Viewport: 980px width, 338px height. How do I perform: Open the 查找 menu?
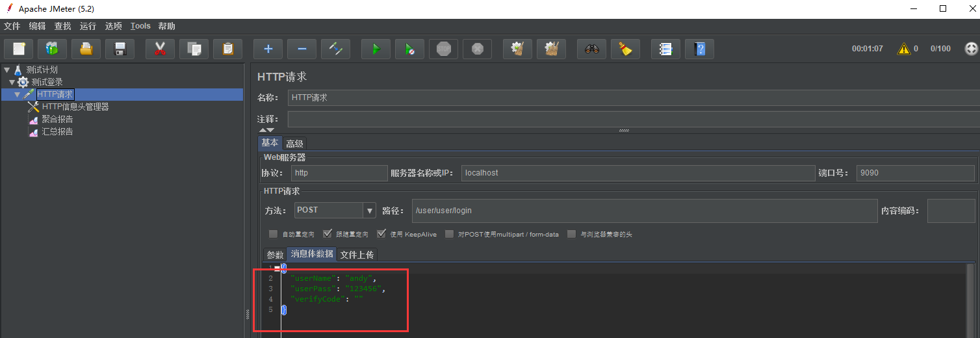pyautogui.click(x=63, y=26)
